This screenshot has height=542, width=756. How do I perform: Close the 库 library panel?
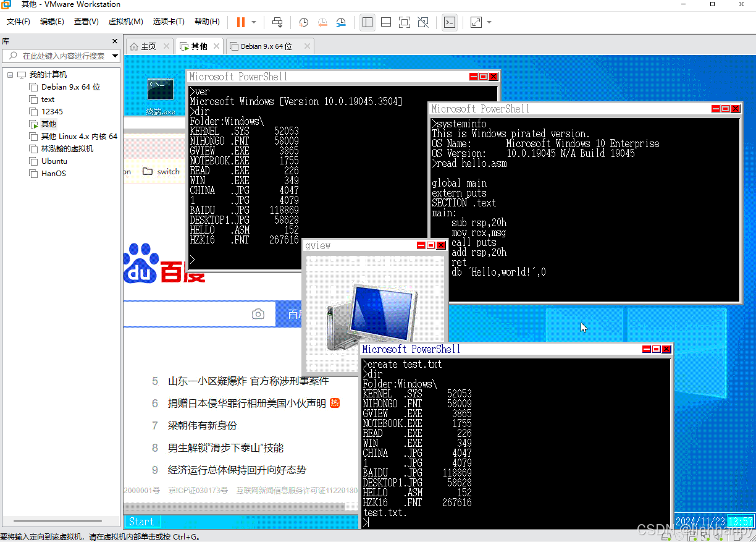115,41
